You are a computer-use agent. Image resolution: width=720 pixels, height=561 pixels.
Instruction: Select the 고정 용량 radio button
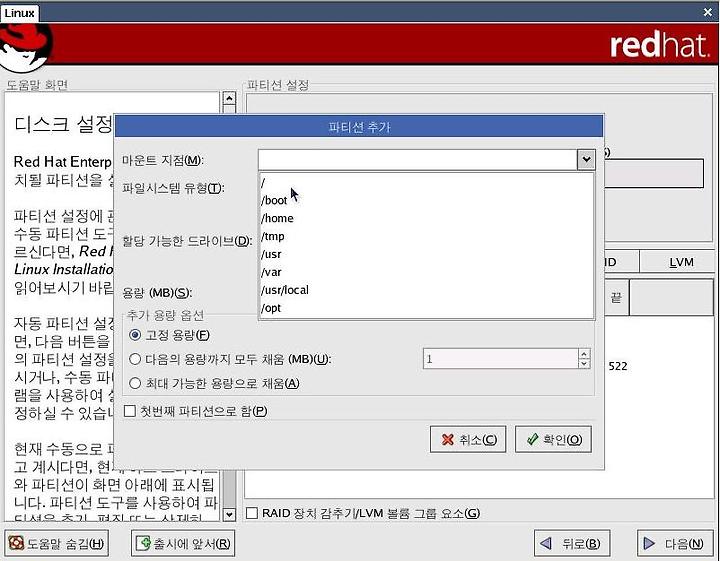point(135,335)
